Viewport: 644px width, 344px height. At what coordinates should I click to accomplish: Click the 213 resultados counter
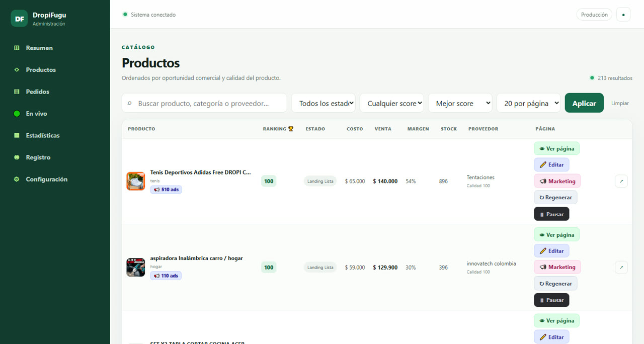(x=611, y=78)
